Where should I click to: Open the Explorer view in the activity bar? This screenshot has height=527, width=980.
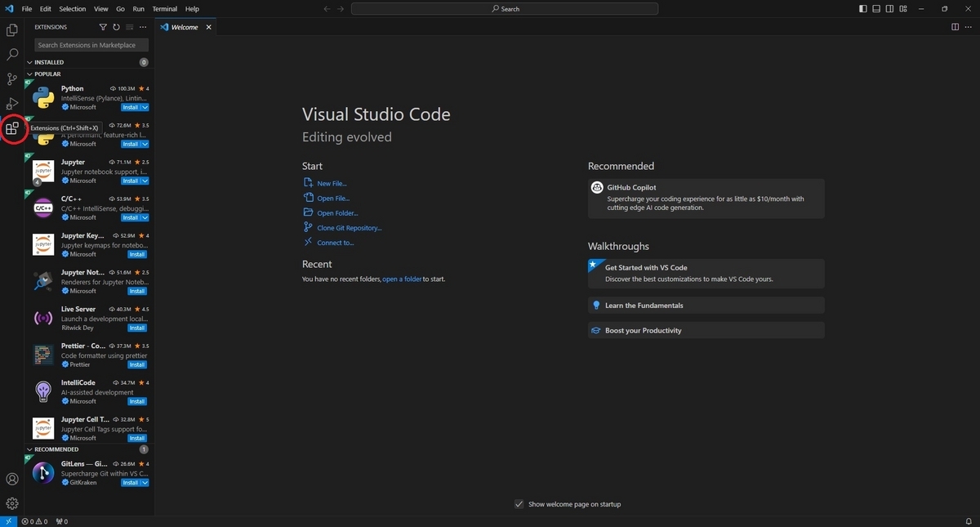(12, 30)
